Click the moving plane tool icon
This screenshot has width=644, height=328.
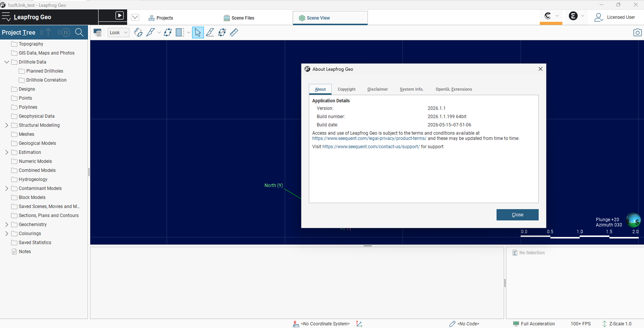tap(168, 32)
